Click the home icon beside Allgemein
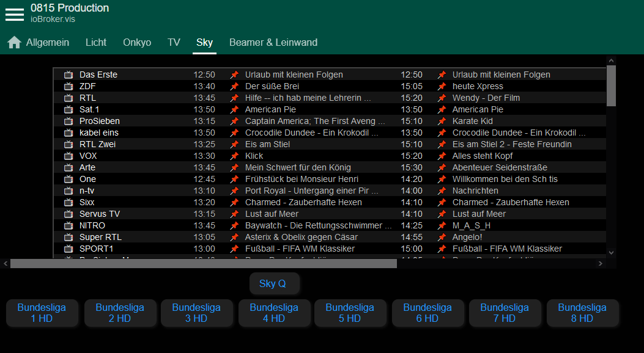Screen dimensions: 644x353 point(15,42)
